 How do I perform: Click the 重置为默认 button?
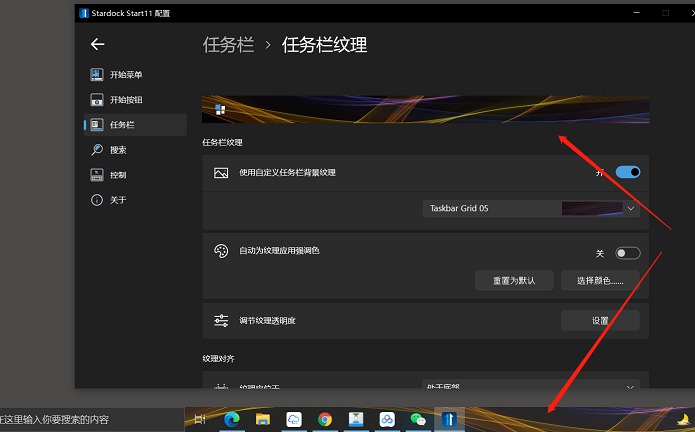(x=514, y=280)
